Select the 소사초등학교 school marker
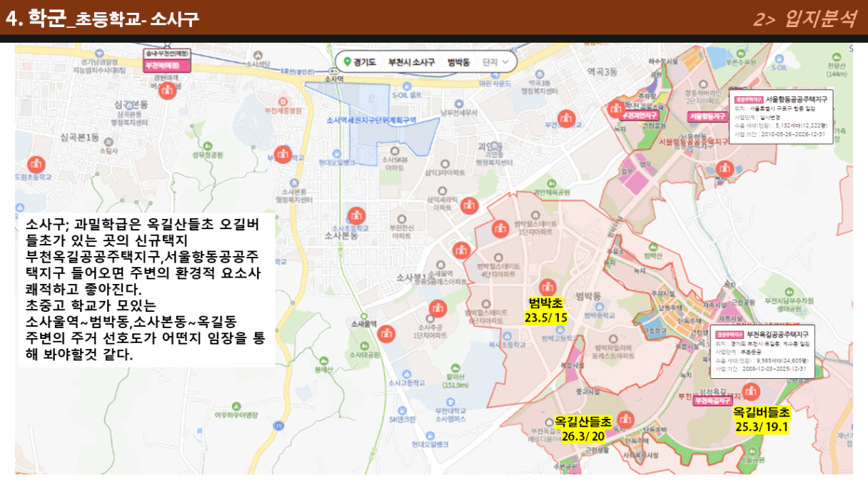This screenshot has width=868, height=488. pos(358,215)
